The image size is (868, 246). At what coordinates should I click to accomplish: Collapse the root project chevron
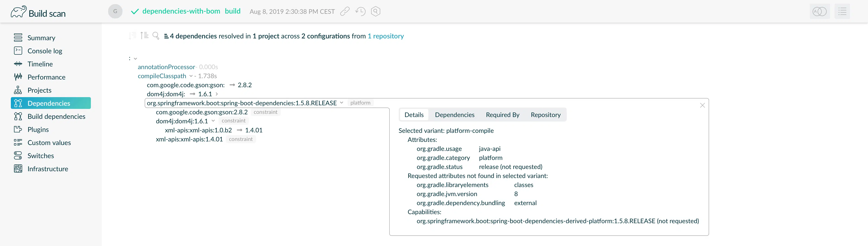135,59
